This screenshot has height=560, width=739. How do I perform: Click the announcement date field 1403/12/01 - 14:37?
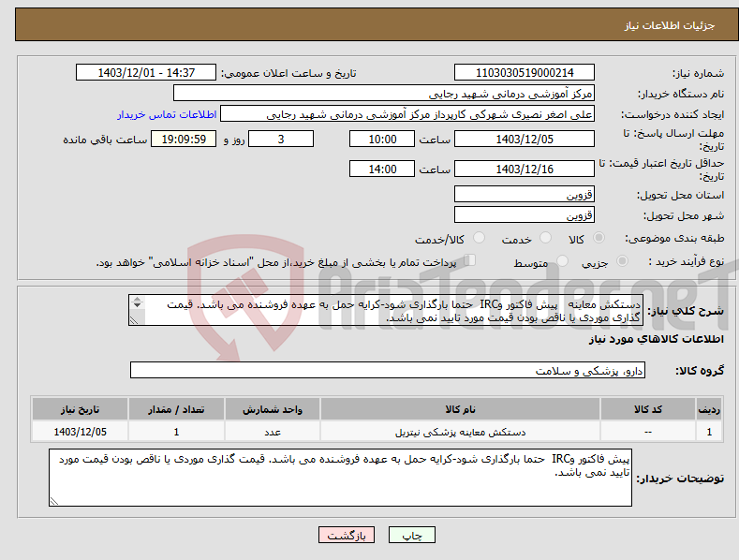pyautogui.click(x=145, y=73)
